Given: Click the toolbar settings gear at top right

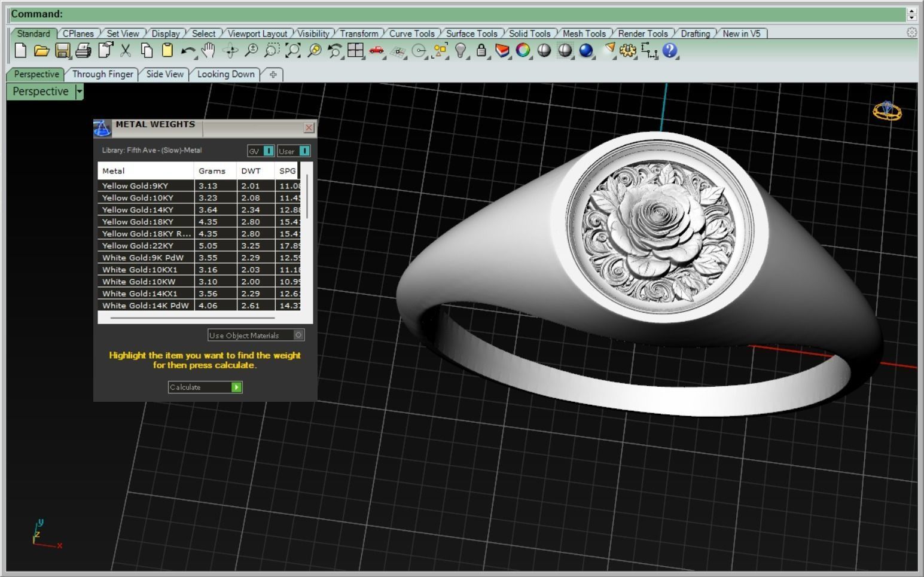Looking at the screenshot, I should click(x=911, y=33).
